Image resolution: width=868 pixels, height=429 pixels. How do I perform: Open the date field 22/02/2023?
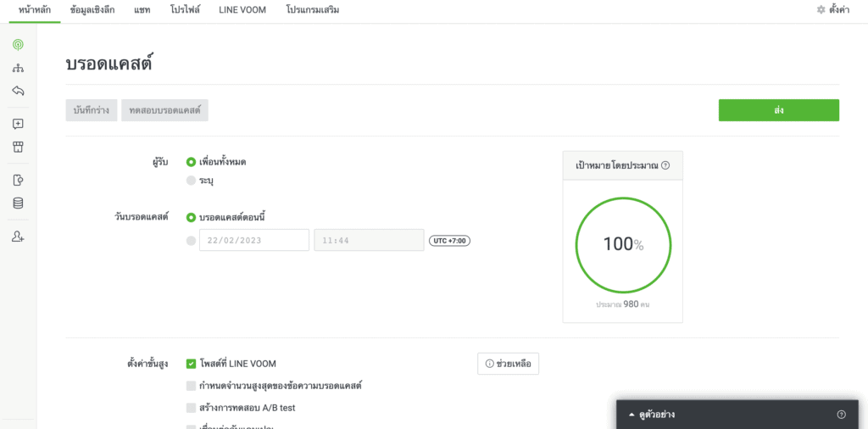click(254, 240)
